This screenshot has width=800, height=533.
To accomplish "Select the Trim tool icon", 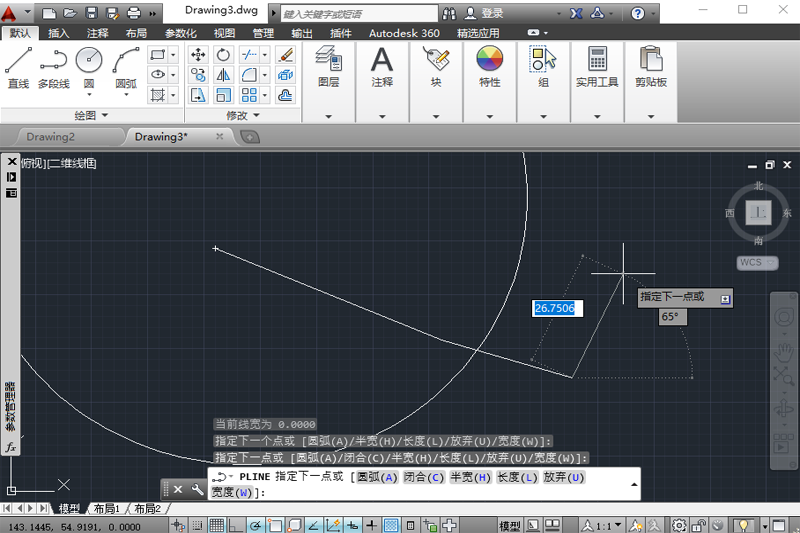I will pyautogui.click(x=249, y=54).
